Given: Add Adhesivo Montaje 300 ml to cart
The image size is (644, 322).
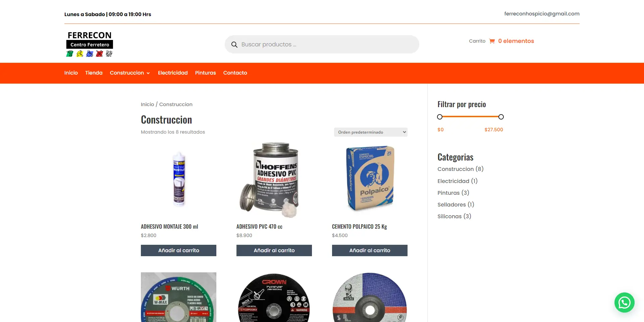Looking at the screenshot, I should pyautogui.click(x=178, y=250).
